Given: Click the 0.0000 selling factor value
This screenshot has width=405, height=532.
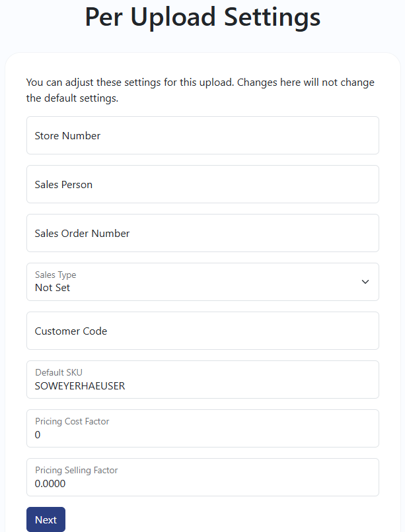Looking at the screenshot, I should point(50,484).
